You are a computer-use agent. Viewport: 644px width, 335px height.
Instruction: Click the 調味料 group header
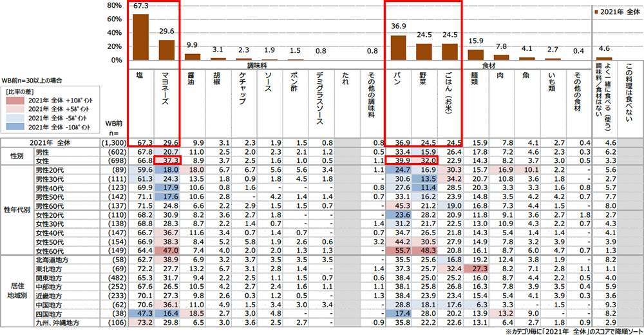coord(257,65)
